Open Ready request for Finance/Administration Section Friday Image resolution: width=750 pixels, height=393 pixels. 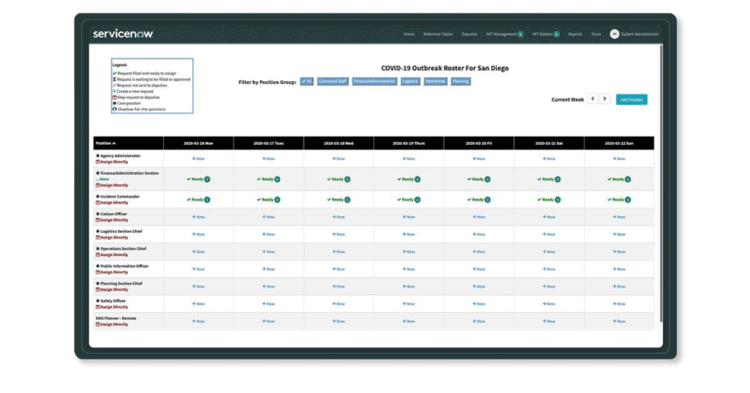point(479,179)
